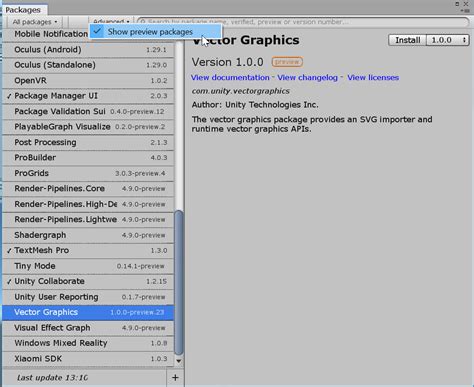474x387 pixels.
Task: Click the plus add package icon
Action: click(175, 378)
